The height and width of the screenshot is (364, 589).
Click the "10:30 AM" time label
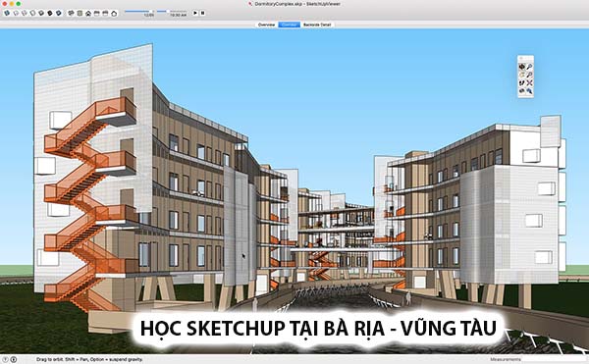coord(178,16)
